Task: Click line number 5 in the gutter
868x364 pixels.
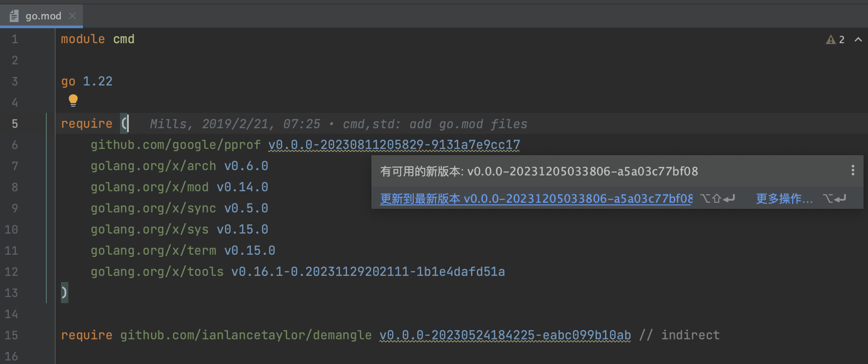Action: pyautogui.click(x=15, y=124)
